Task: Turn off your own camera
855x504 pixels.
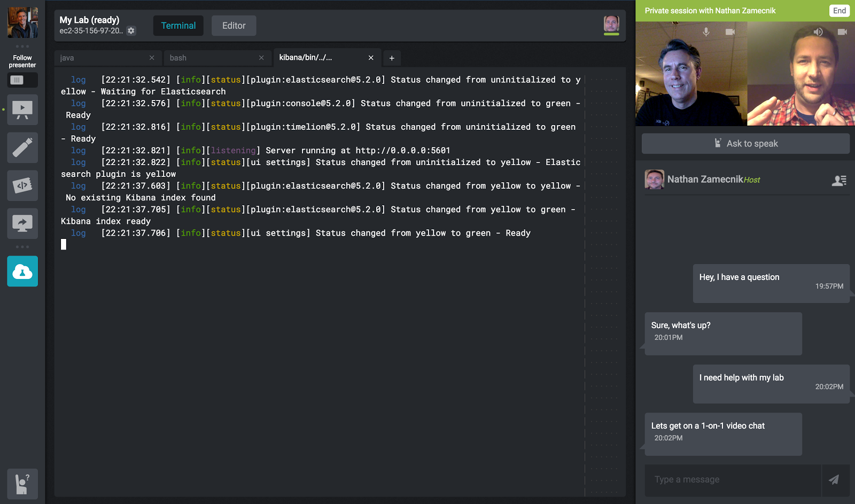Action: [730, 32]
